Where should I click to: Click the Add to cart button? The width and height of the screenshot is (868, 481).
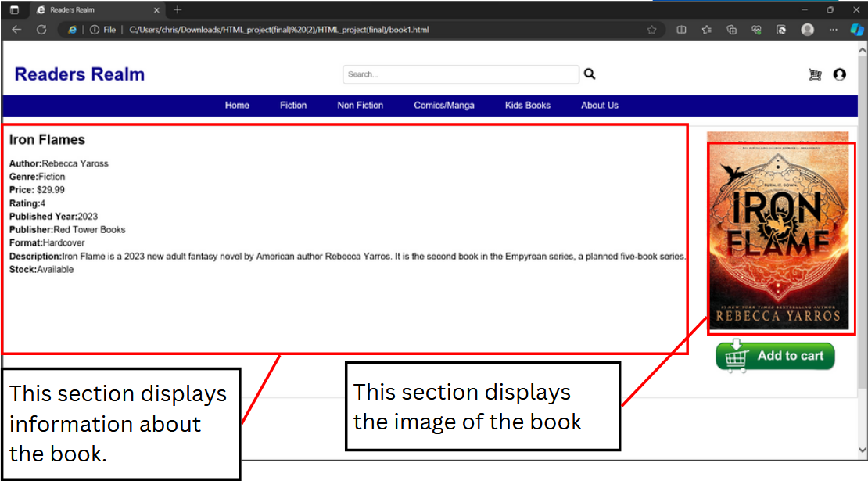[775, 356]
